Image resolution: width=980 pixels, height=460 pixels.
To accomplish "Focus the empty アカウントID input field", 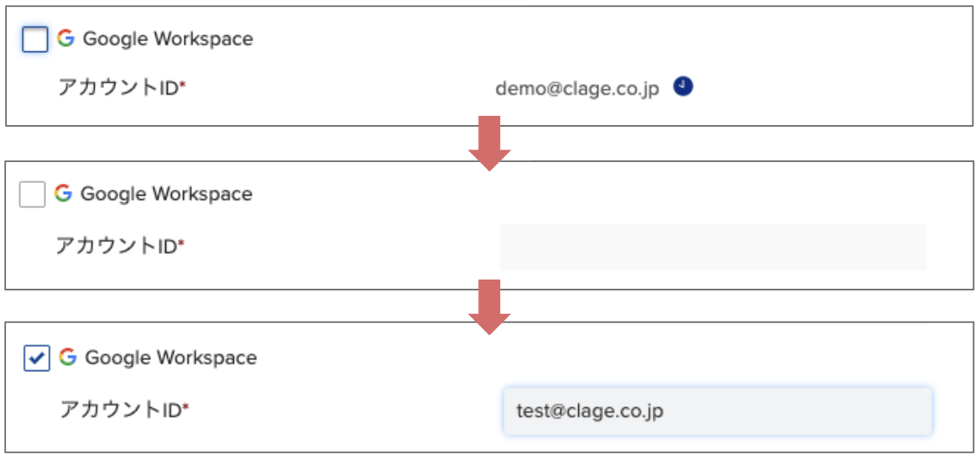I will (713, 248).
